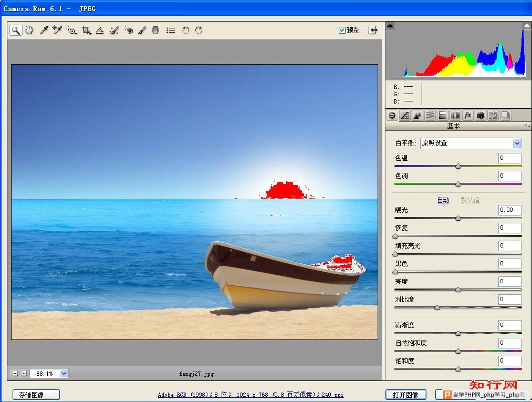Open the Adobe RGB workflow options link

251,395
